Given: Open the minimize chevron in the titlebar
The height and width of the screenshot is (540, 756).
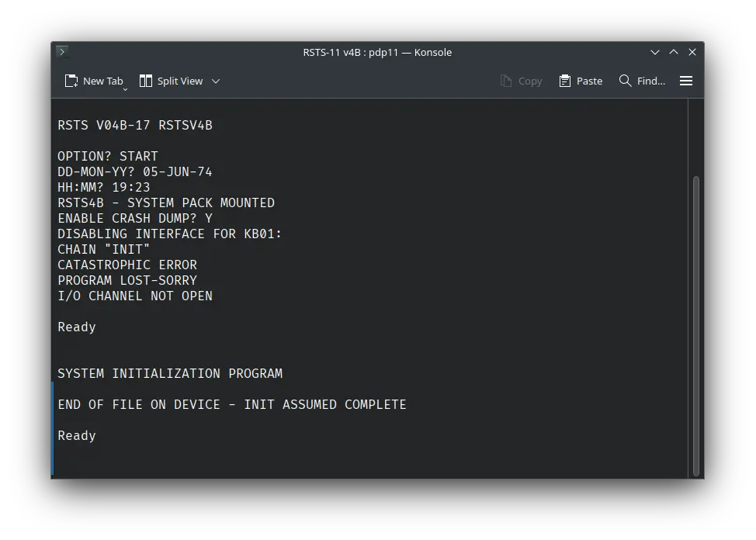Looking at the screenshot, I should click(x=655, y=52).
